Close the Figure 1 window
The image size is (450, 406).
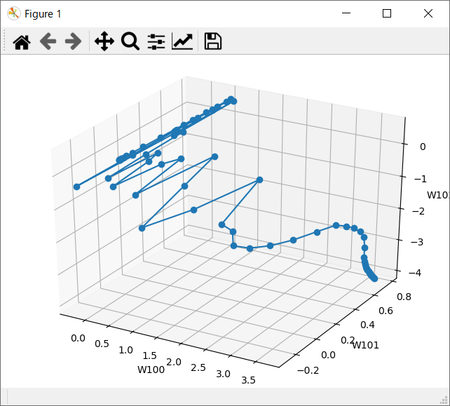(428, 13)
